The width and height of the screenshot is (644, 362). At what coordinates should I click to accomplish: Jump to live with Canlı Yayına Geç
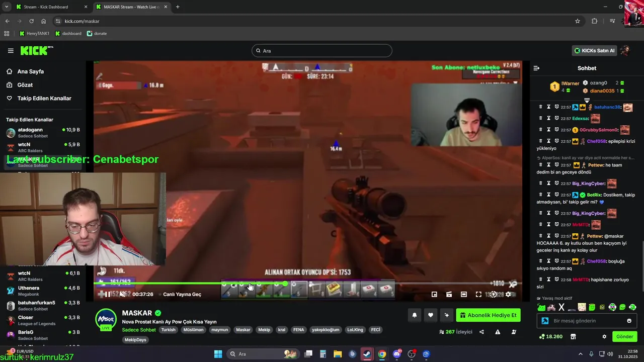coord(182,294)
